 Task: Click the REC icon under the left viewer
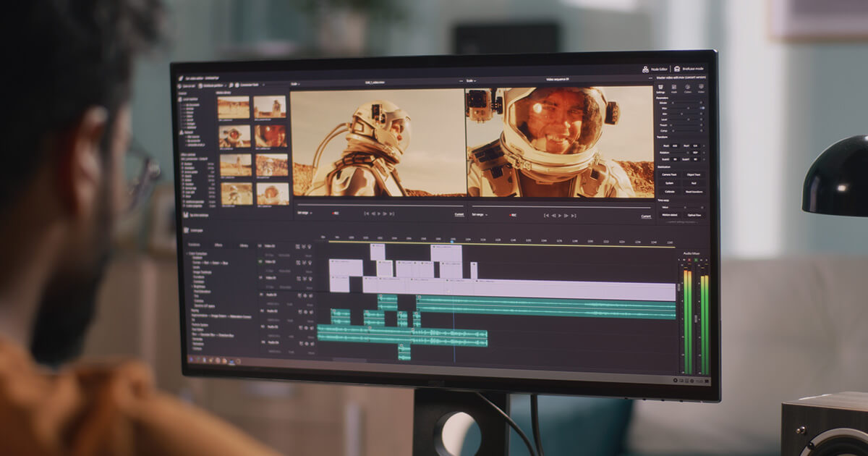(336, 213)
